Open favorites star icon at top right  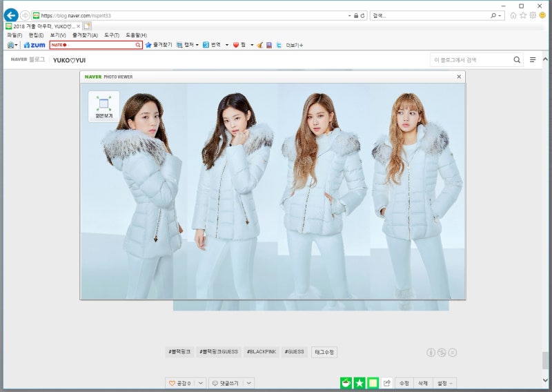(523, 15)
